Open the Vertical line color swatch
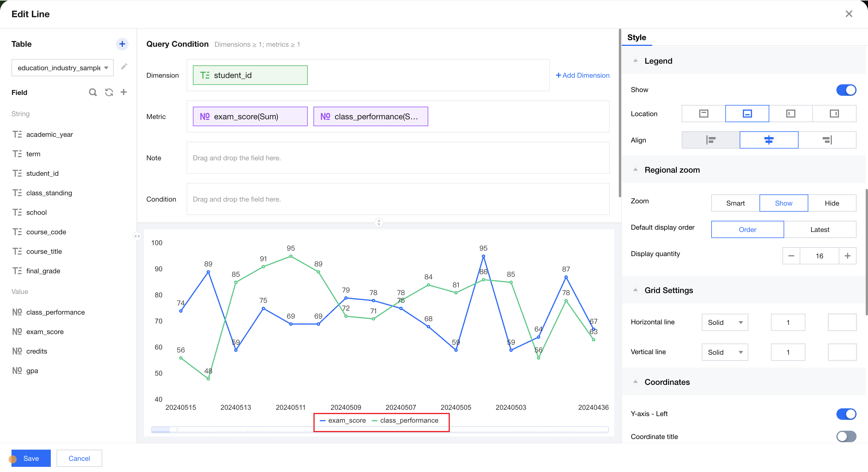 pos(842,352)
